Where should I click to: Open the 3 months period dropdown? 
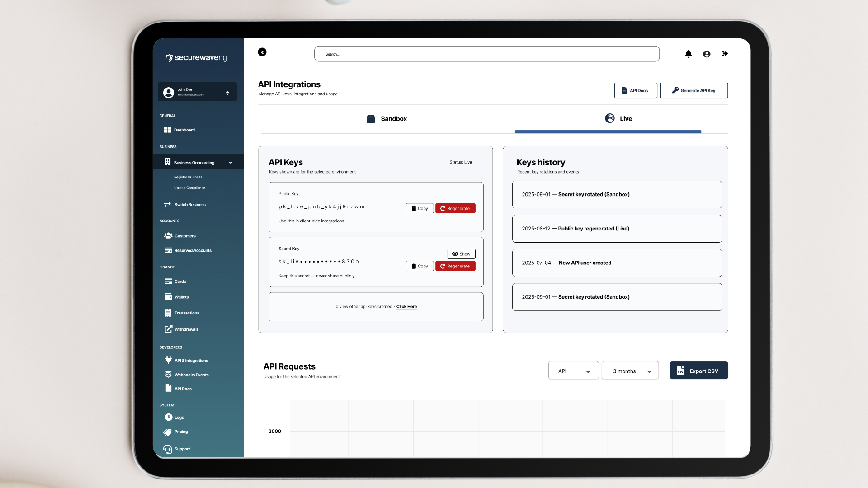pos(630,371)
